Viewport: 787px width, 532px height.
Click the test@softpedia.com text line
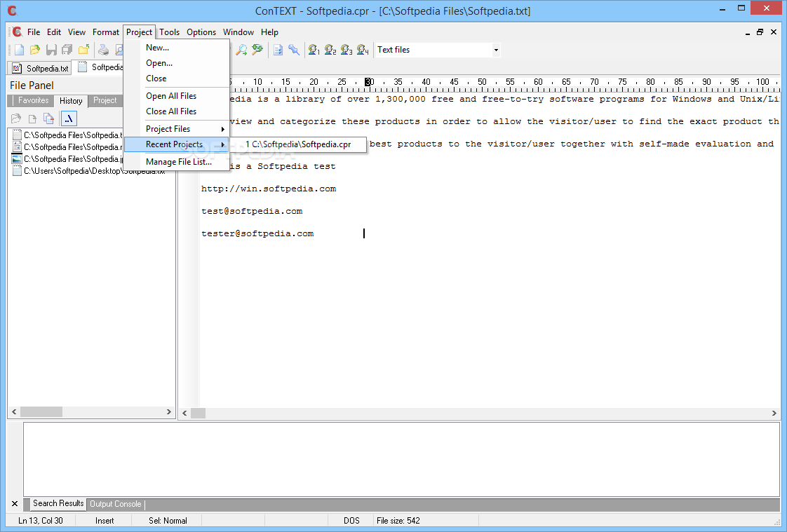tap(252, 212)
